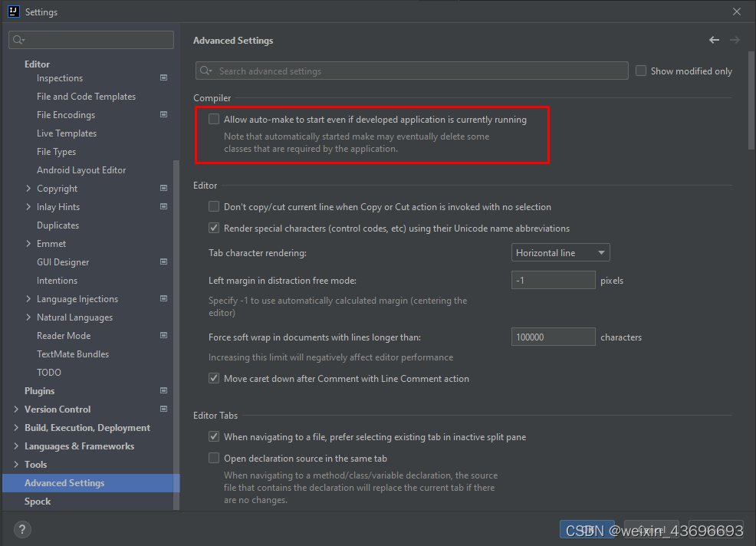756x546 pixels.
Task: Uncheck prefer selecting existing tab option
Action: 214,436
